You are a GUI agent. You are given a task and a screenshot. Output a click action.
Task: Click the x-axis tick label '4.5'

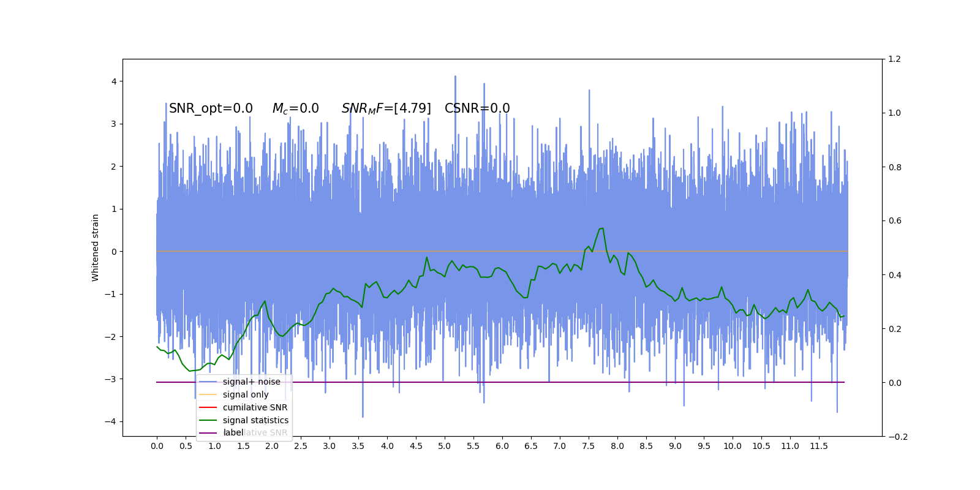tap(416, 446)
